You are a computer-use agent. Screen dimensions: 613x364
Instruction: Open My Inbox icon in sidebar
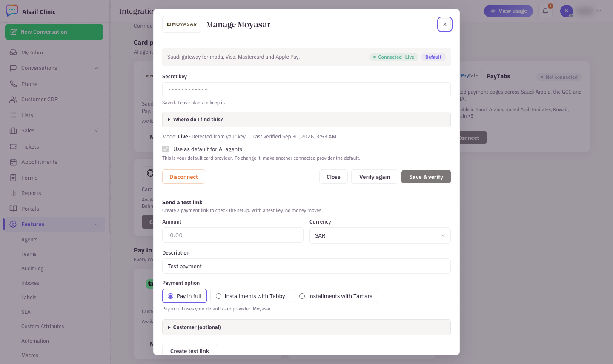pos(13,52)
